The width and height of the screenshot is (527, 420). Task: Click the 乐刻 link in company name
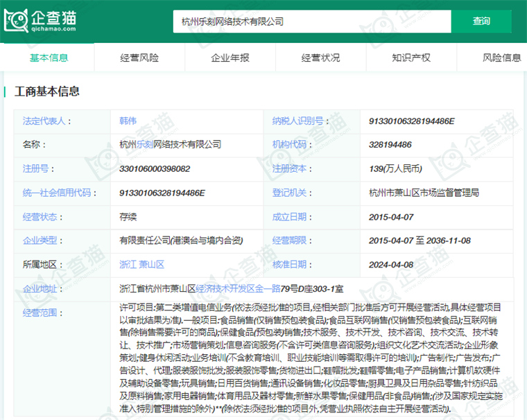coord(145,144)
